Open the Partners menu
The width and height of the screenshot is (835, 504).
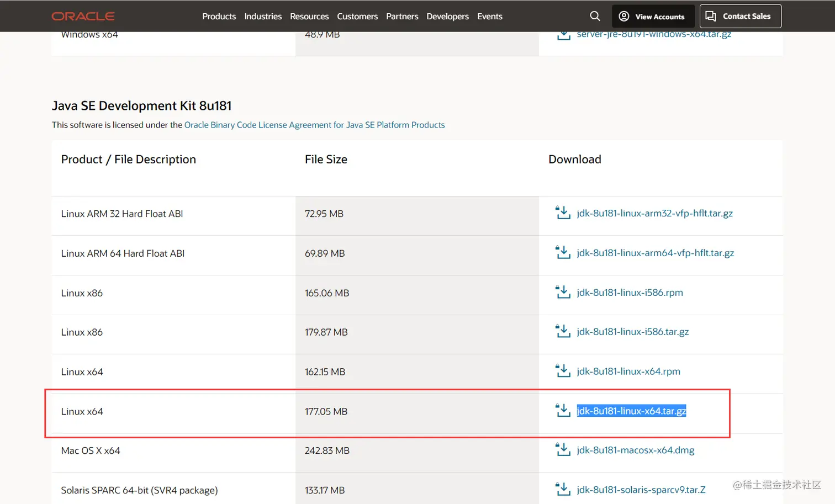pyautogui.click(x=402, y=17)
